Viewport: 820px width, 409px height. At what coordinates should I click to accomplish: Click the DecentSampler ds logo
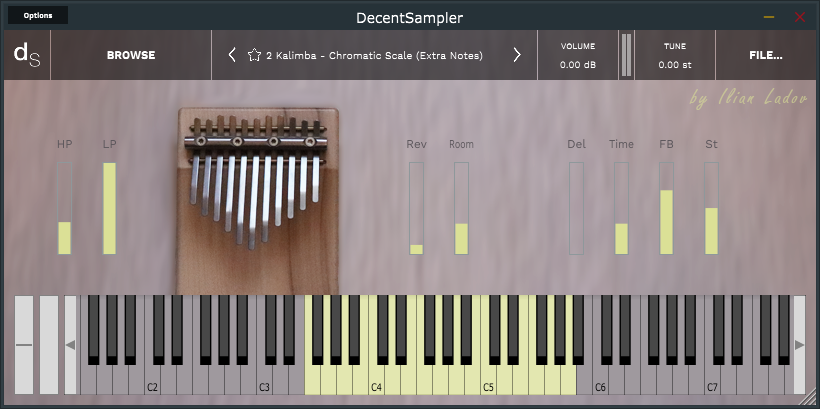point(27,55)
